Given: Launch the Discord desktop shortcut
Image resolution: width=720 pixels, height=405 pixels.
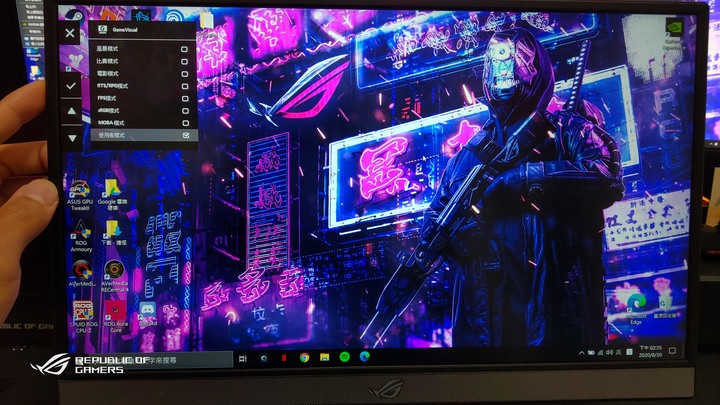Looking at the screenshot, I should tap(147, 314).
